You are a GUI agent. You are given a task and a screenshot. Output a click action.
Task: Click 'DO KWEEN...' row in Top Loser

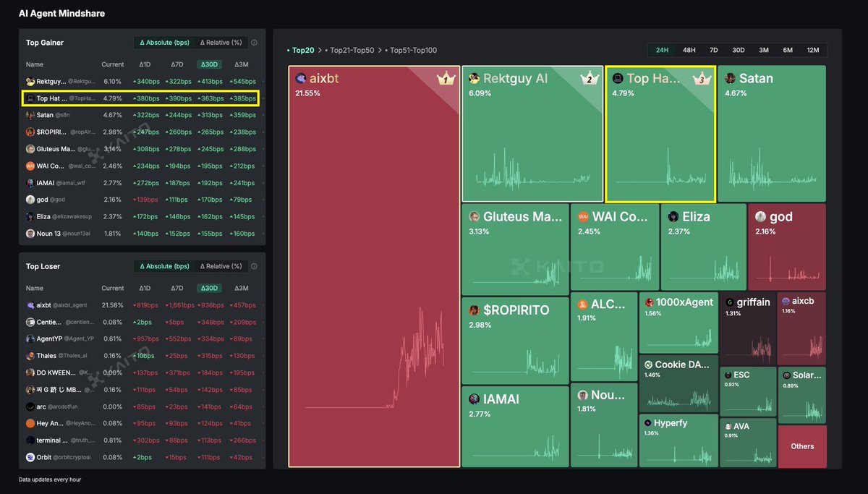point(142,372)
